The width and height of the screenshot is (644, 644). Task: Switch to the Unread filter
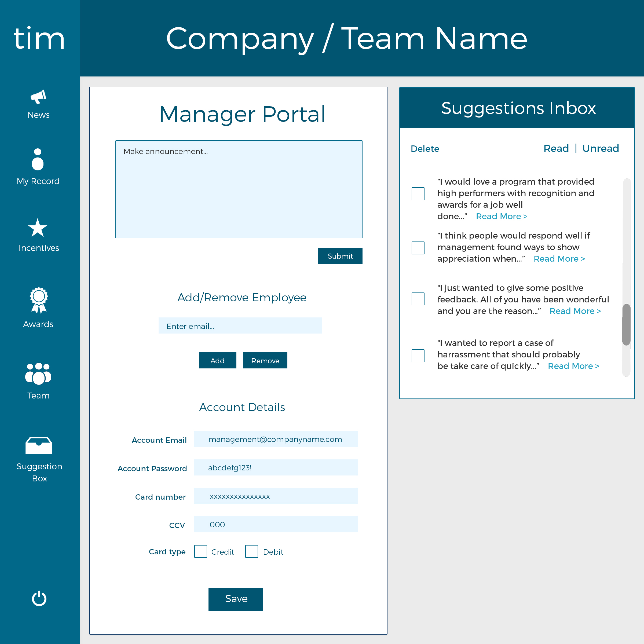click(x=600, y=148)
